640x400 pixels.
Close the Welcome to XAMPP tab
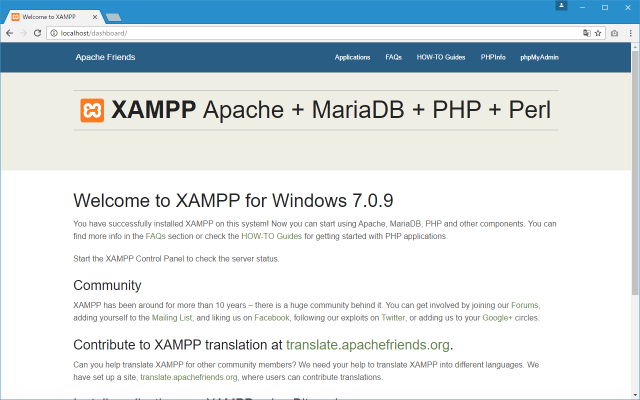pyautogui.click(x=95, y=17)
